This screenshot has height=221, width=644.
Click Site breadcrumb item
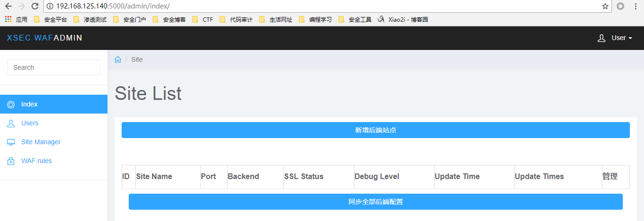(137, 59)
